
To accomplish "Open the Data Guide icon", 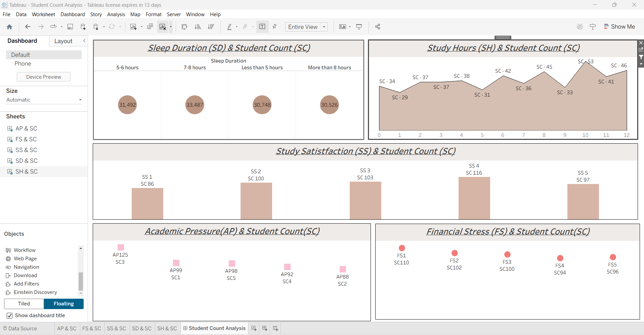I will coord(593,27).
